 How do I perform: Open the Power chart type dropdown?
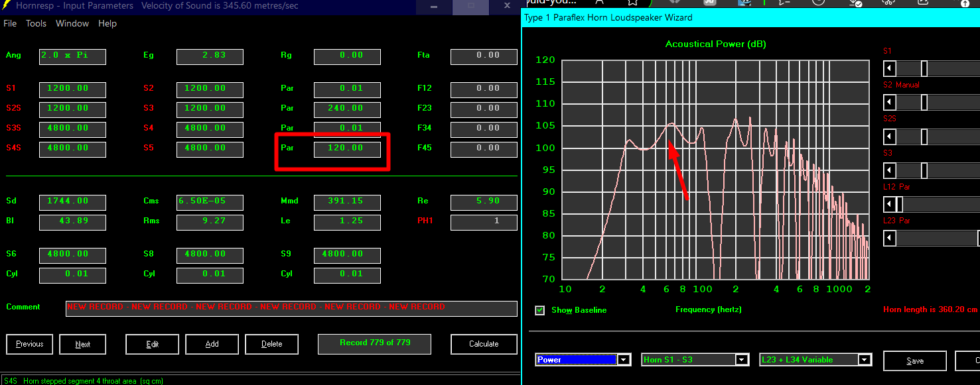tap(624, 360)
